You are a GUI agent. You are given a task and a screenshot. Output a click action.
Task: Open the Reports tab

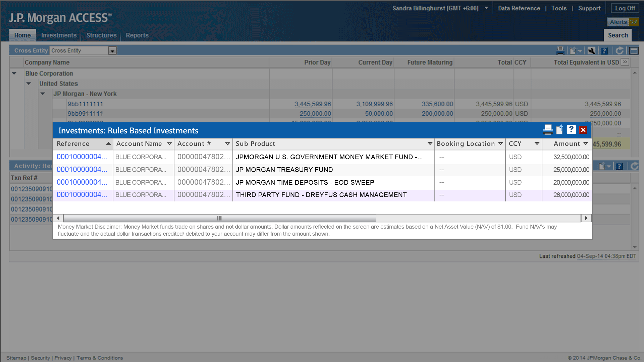click(x=137, y=35)
